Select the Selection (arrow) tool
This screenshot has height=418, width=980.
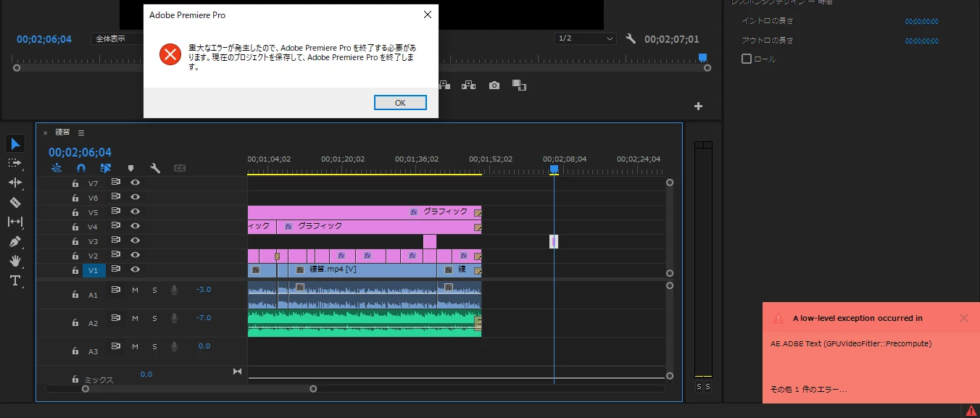[15, 143]
